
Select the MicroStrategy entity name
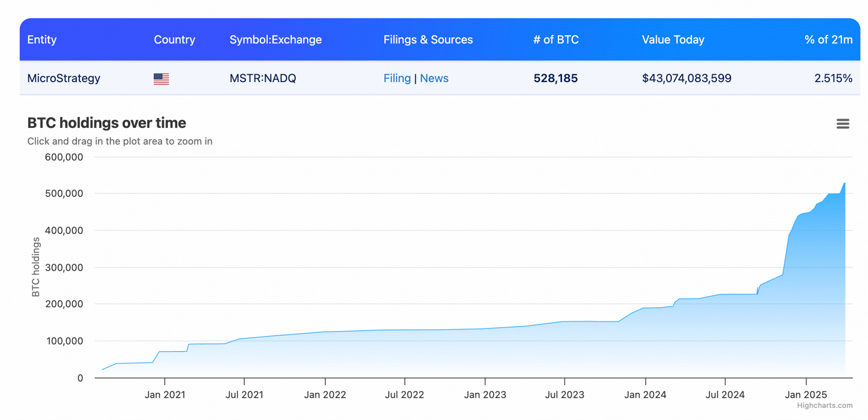tap(64, 78)
